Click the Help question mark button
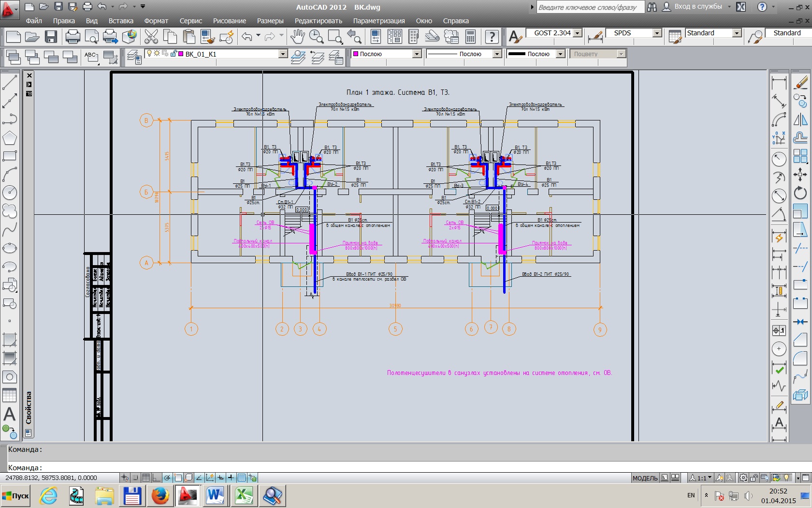 (492, 36)
